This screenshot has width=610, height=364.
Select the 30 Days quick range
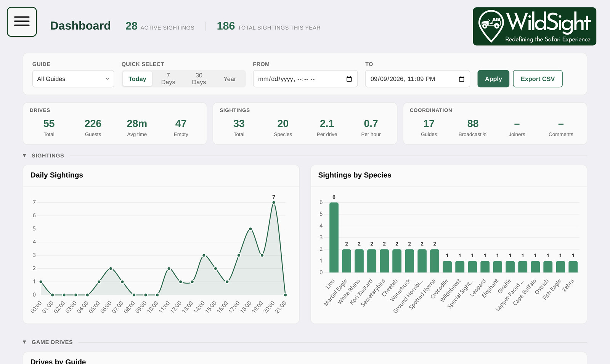(x=199, y=79)
